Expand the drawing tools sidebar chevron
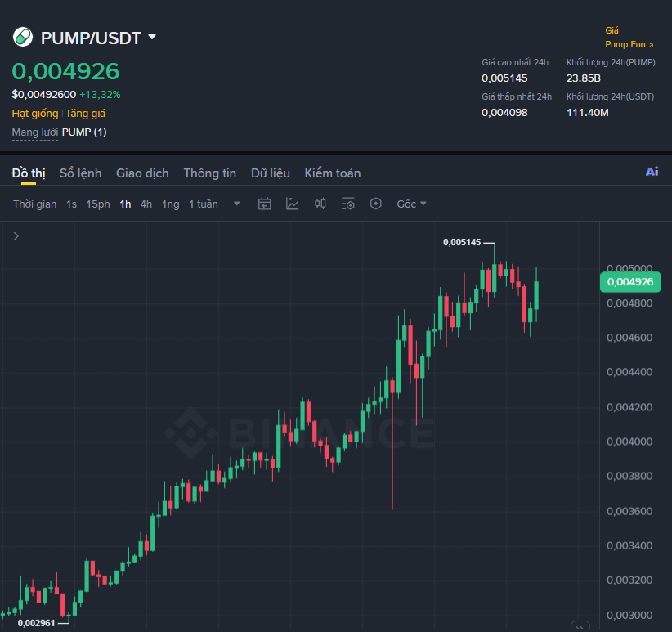This screenshot has height=632, width=672. 16,236
